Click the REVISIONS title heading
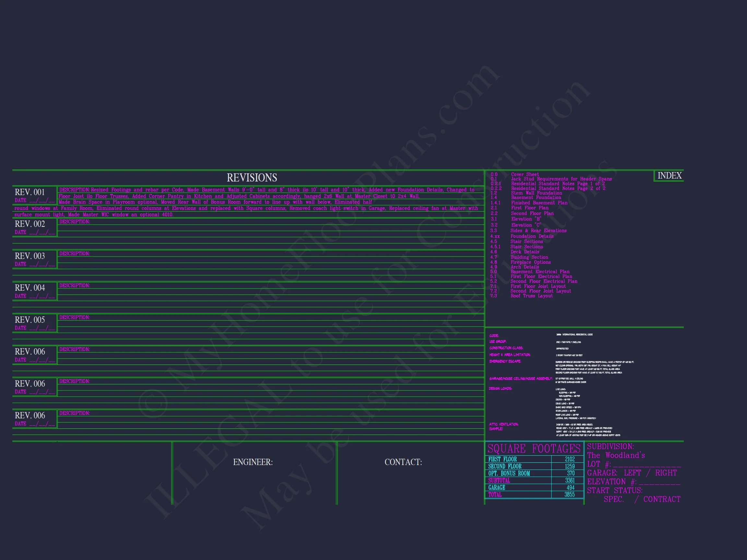747x560 pixels. click(x=252, y=178)
